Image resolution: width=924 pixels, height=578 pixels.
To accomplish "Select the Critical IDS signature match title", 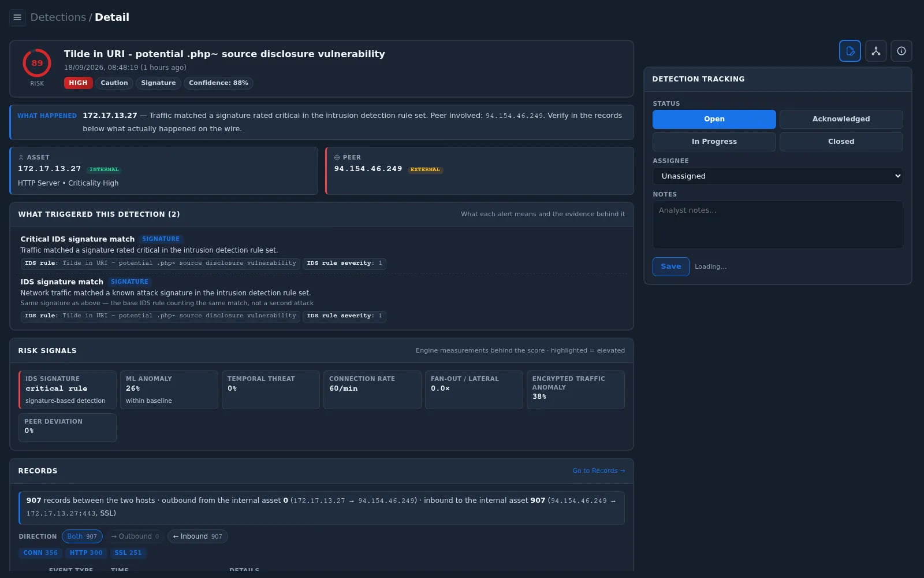I will (77, 239).
